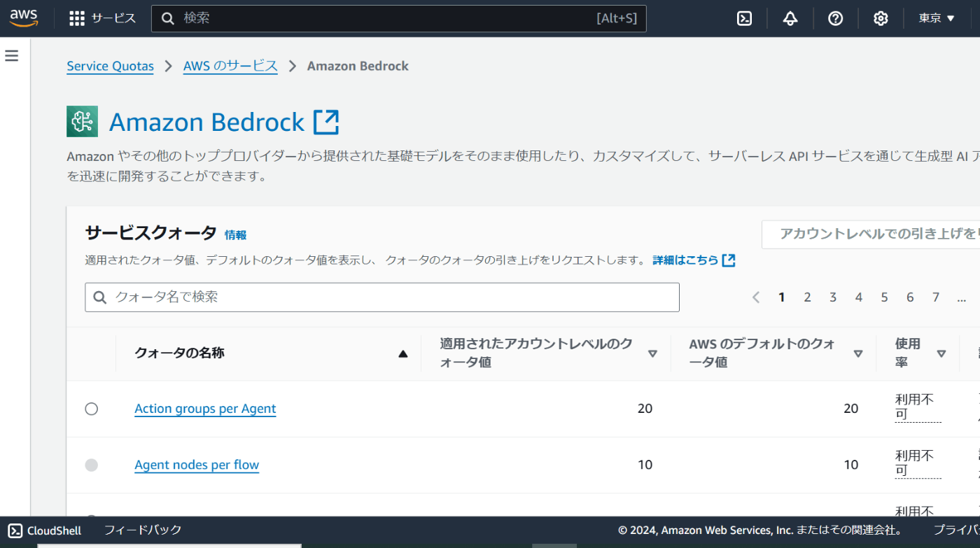Sort by 適用されたアカウントレベルのクォータ値 column

point(652,354)
